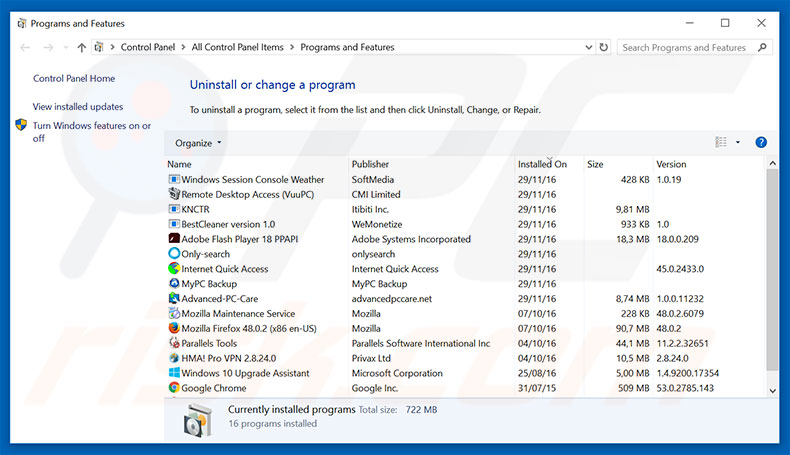Viewport: 790px width, 455px height.
Task: Click the Mozilla Maintenance Service icon
Action: (x=174, y=313)
